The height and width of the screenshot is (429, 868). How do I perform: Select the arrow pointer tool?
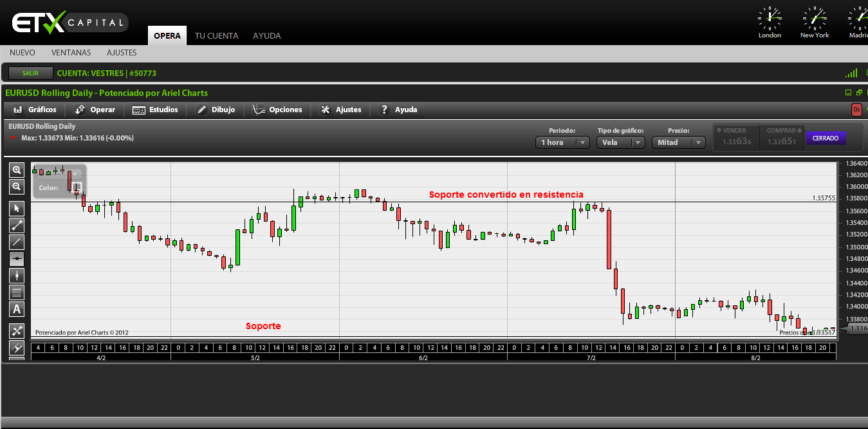[17, 208]
